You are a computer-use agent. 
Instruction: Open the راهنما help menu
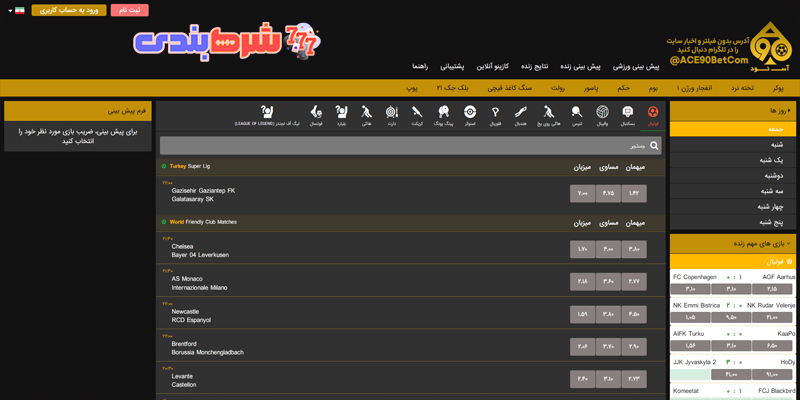coord(420,67)
